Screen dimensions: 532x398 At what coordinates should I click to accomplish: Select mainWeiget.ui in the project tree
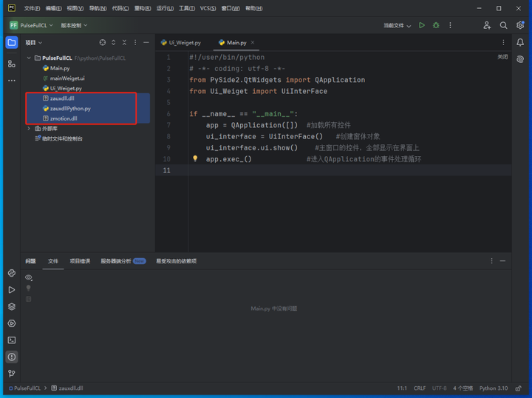[64, 78]
